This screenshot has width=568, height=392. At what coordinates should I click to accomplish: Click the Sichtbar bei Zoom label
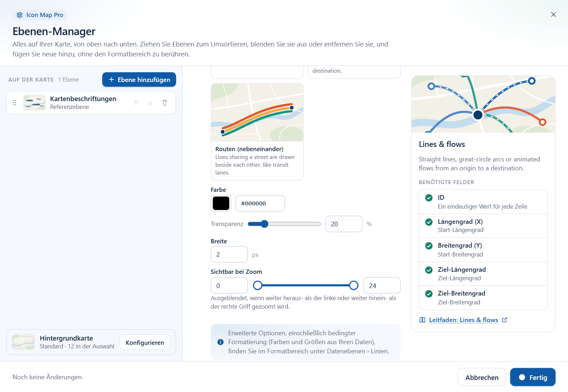point(236,272)
